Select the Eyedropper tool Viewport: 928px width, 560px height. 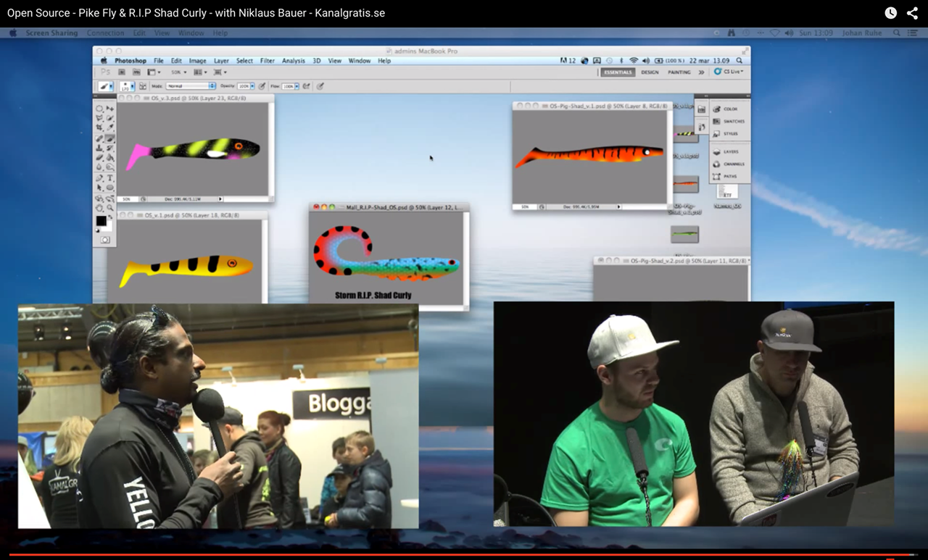(x=110, y=127)
